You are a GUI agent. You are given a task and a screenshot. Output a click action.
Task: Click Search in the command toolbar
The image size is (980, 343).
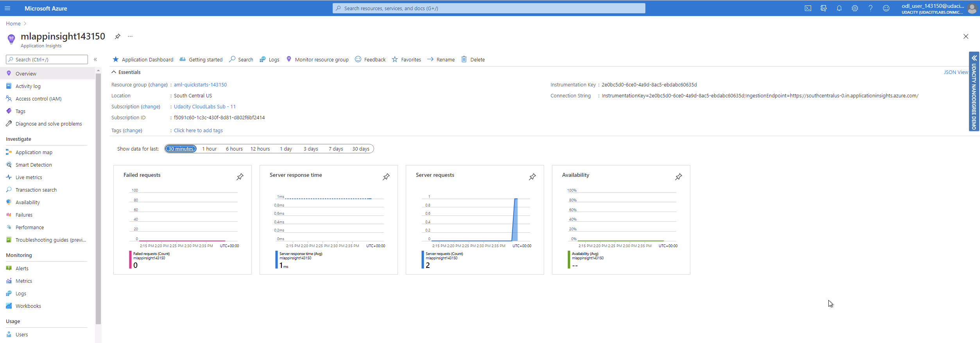click(x=241, y=59)
